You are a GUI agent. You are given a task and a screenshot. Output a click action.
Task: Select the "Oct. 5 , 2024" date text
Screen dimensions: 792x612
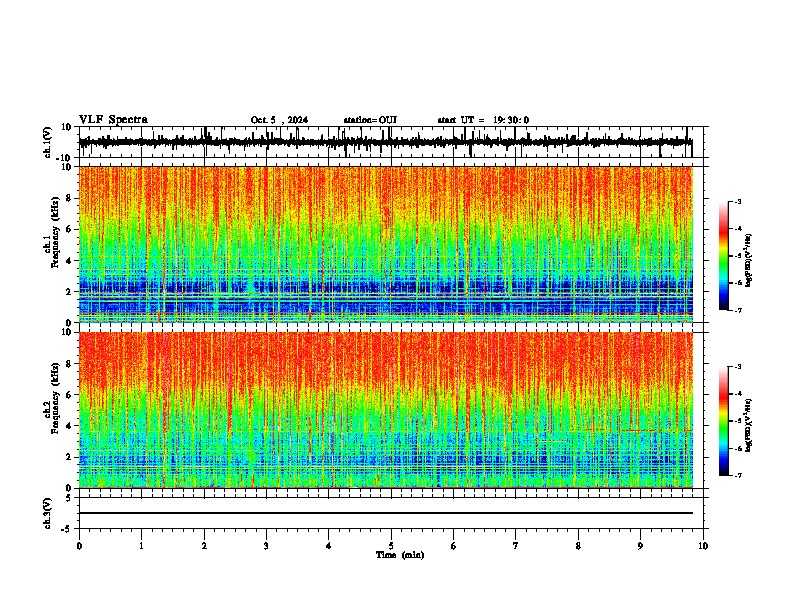[x=279, y=120]
